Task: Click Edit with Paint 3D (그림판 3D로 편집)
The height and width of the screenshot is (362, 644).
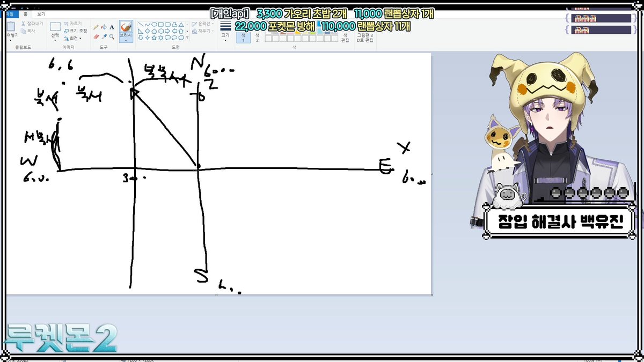Action: click(x=365, y=38)
